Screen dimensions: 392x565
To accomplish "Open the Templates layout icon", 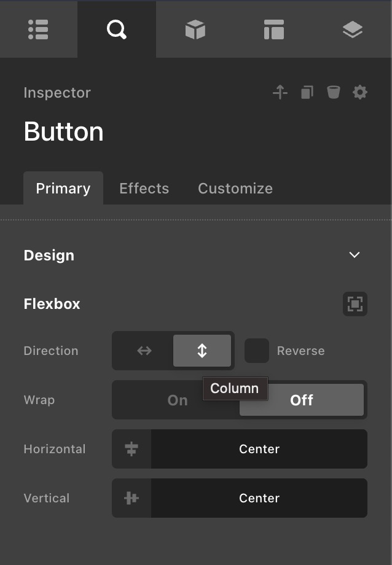I will pyautogui.click(x=273, y=29).
